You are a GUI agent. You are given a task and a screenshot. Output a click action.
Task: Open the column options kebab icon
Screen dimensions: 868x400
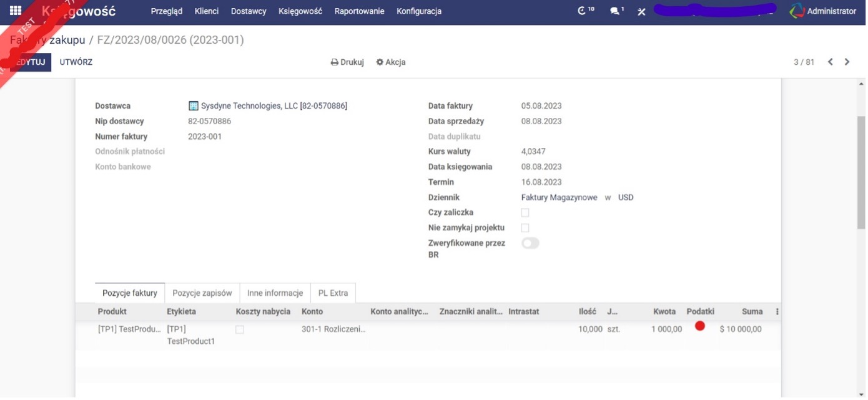pos(777,311)
